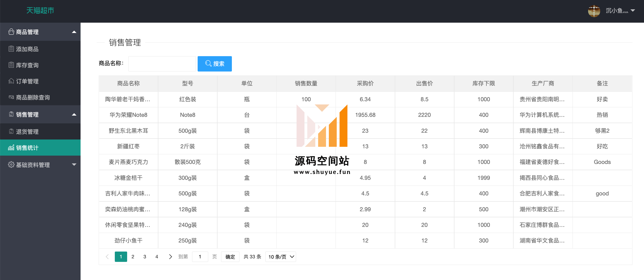This screenshot has width=644, height=280.
Task: Open the 退货管理 menu item
Action: tap(40, 131)
